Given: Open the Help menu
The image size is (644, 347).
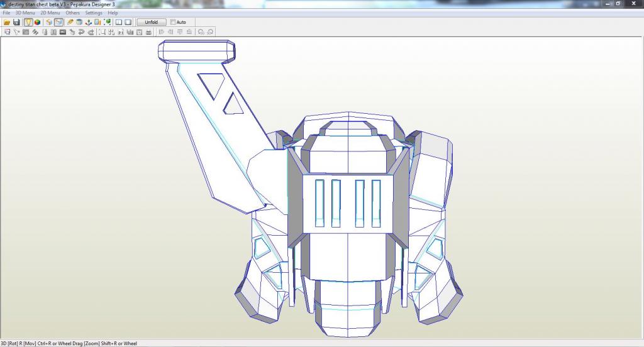Looking at the screenshot, I should click(113, 13).
